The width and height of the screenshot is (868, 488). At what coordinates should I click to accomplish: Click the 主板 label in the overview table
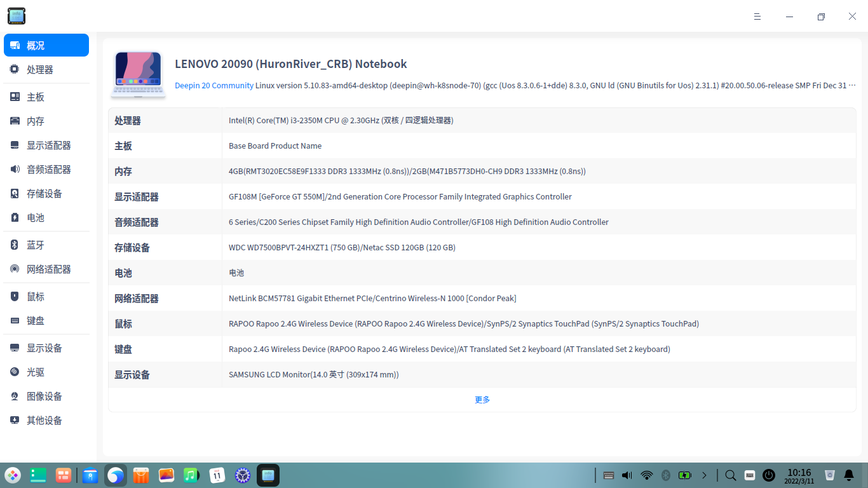click(123, 146)
